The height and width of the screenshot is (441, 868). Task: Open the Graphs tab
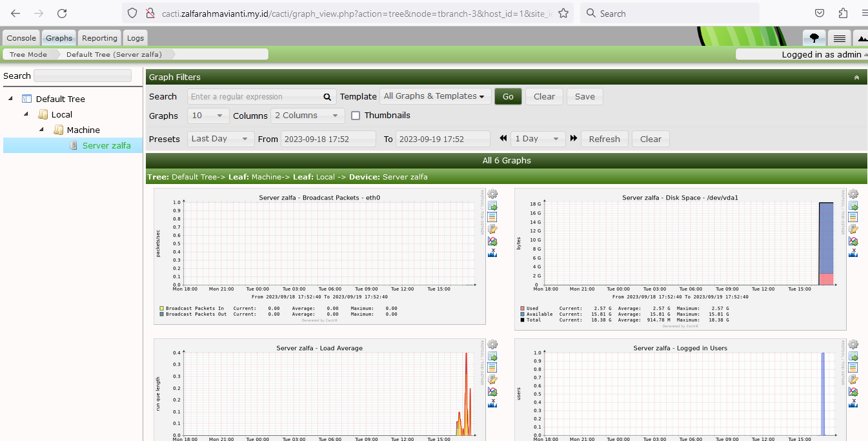[59, 38]
